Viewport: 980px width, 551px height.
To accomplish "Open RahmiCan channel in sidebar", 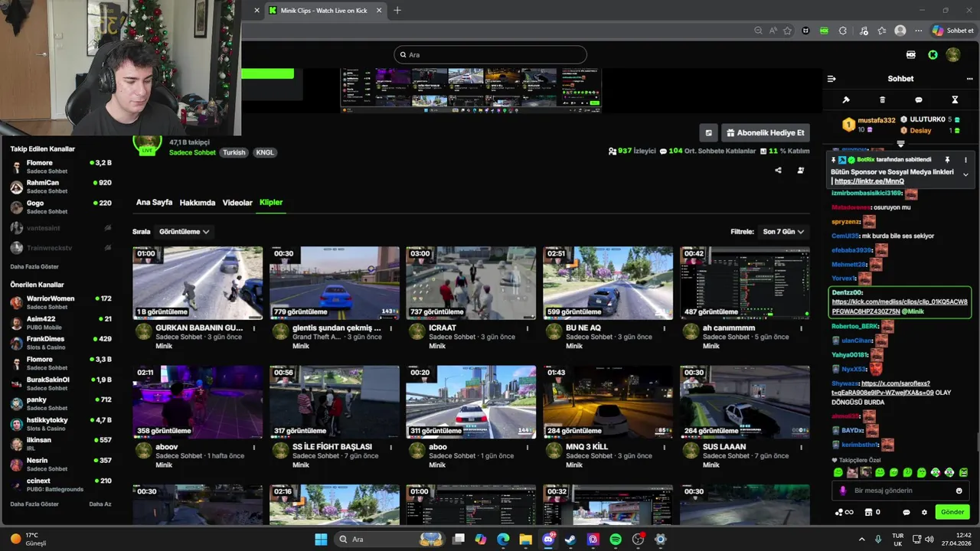I will tap(61, 187).
